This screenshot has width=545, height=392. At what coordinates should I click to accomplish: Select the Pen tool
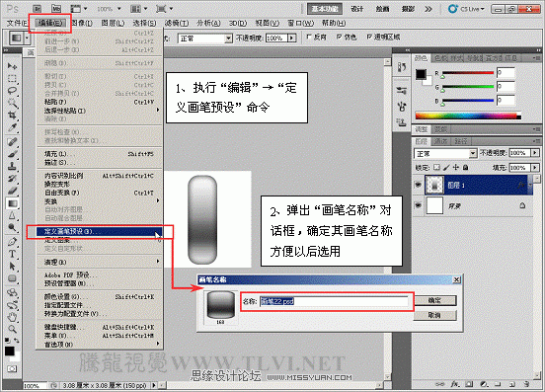pos(12,242)
